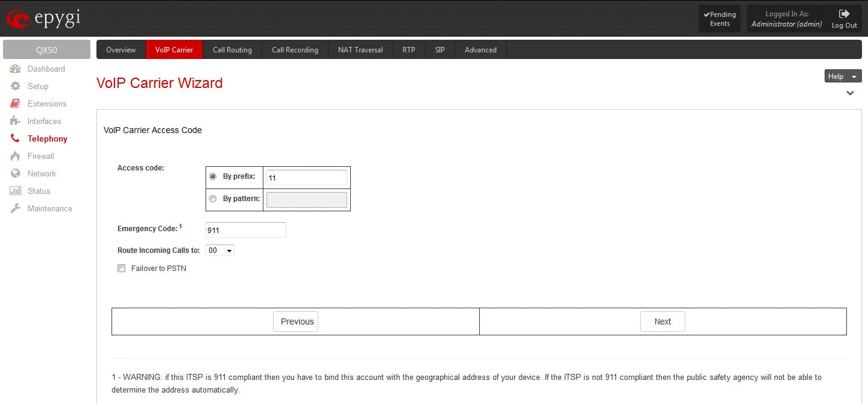Enable the Failover to PSTN checkbox
This screenshot has height=404, width=868.
[122, 269]
